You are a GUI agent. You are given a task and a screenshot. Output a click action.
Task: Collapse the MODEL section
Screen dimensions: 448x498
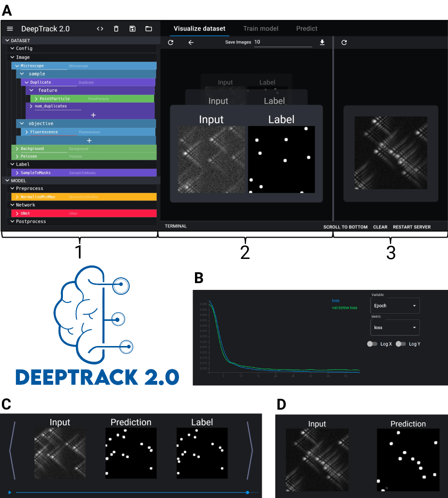coord(7,181)
